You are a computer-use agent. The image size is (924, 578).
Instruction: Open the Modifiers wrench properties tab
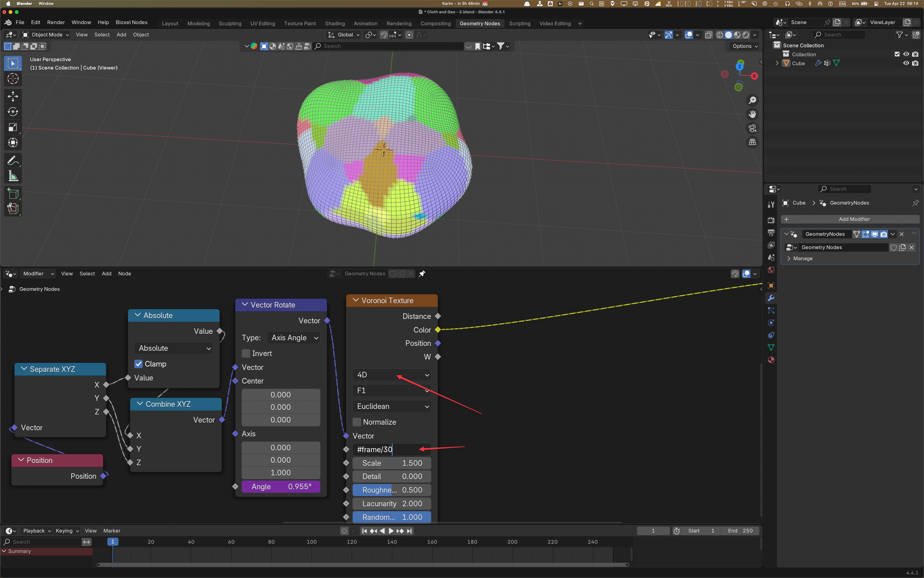[x=771, y=298]
